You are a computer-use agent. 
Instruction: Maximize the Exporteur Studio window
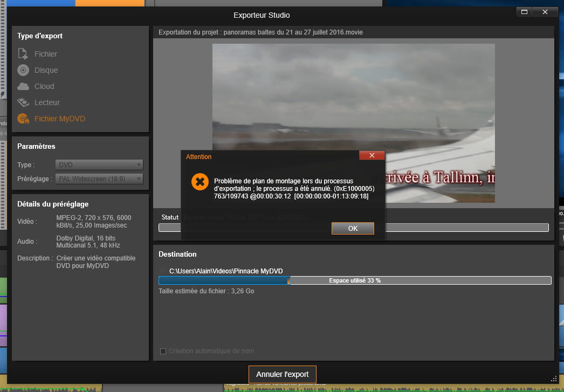click(x=524, y=12)
